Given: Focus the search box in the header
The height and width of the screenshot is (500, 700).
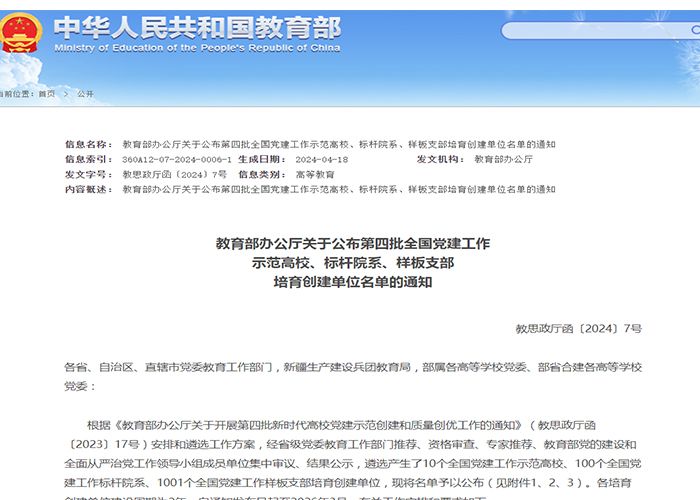Looking at the screenshot, I should [x=580, y=31].
